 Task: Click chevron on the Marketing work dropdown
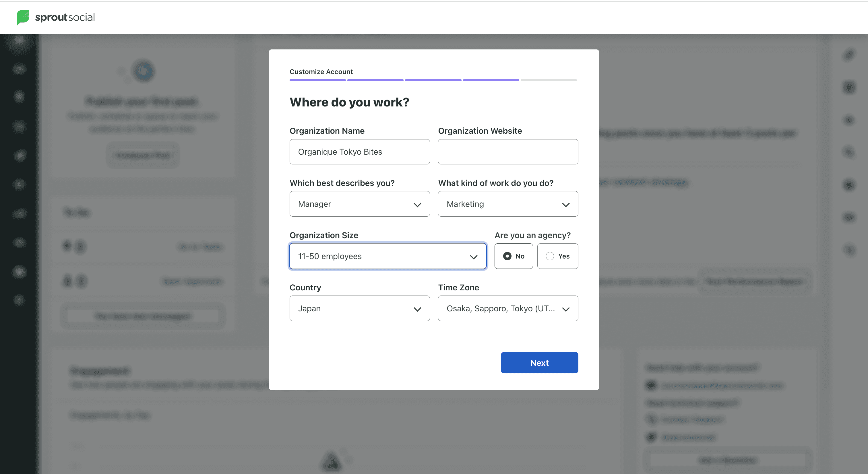point(565,205)
